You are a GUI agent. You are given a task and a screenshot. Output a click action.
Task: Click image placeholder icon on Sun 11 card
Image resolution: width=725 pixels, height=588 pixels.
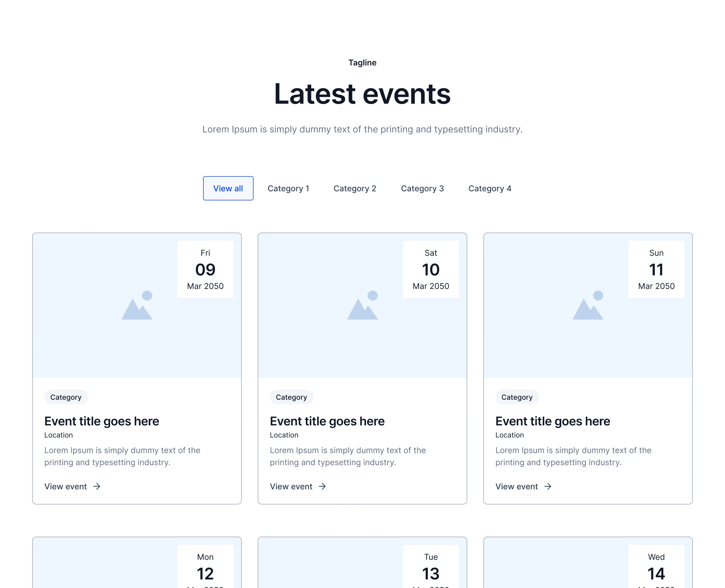pos(588,305)
